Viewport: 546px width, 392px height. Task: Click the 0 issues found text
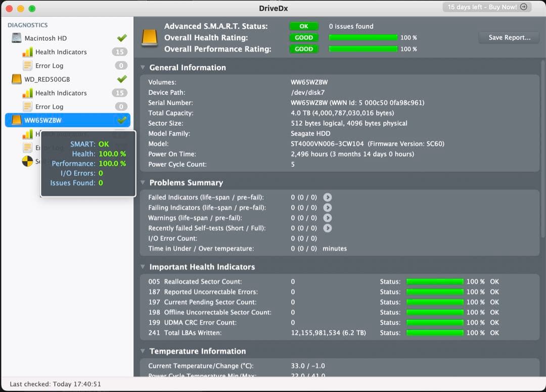tap(351, 26)
